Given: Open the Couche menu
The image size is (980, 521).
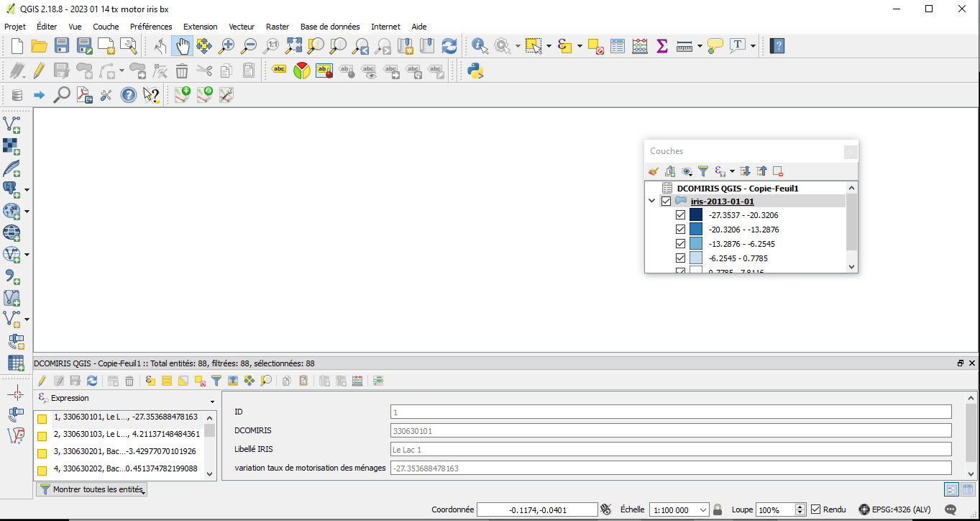Looking at the screenshot, I should (x=106, y=27).
